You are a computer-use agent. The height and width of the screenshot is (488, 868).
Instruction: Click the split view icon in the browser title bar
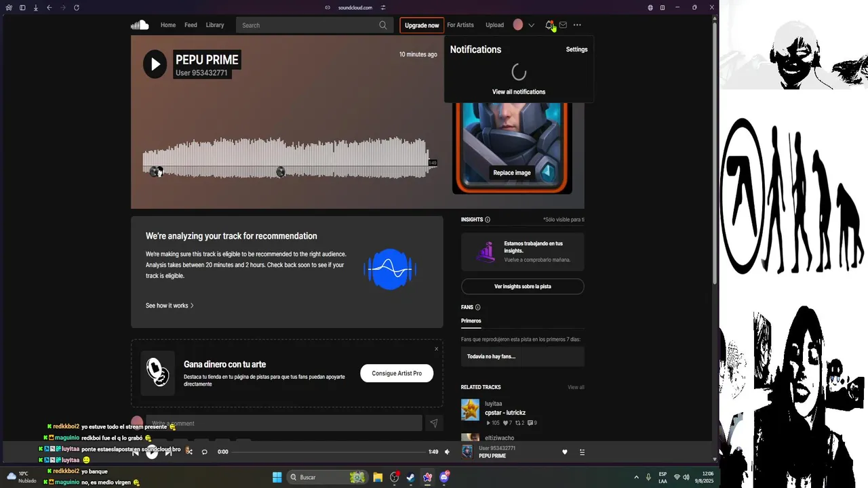(x=663, y=7)
